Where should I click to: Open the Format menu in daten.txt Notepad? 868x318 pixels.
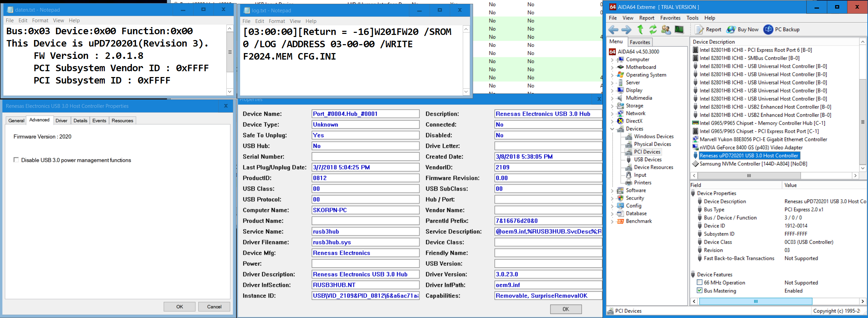tap(40, 21)
